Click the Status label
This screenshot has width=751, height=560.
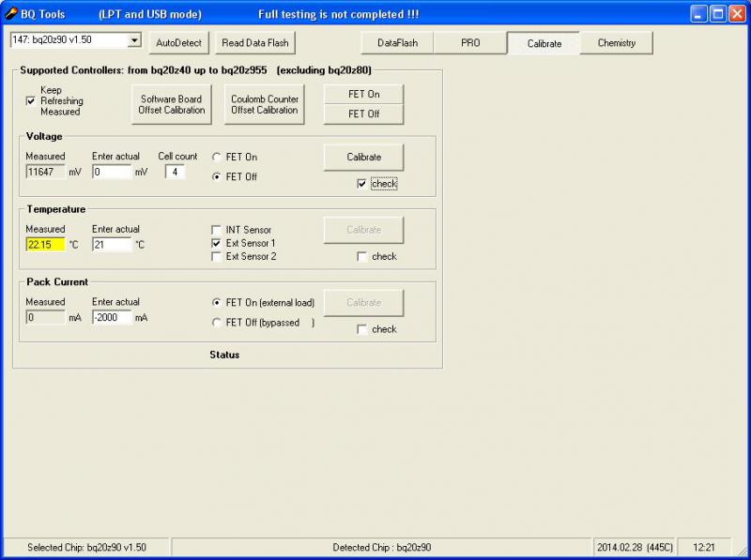click(x=224, y=356)
